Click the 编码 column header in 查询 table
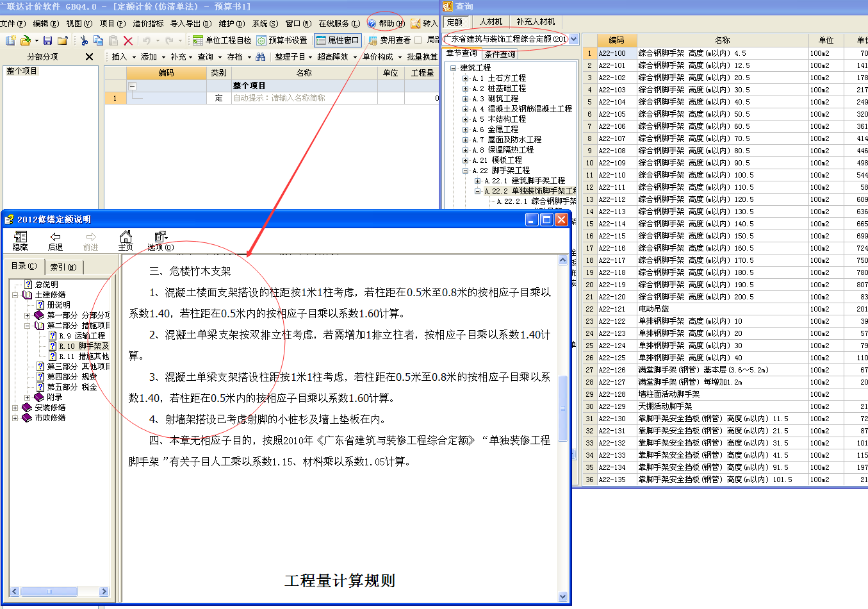The image size is (868, 609). (x=616, y=40)
